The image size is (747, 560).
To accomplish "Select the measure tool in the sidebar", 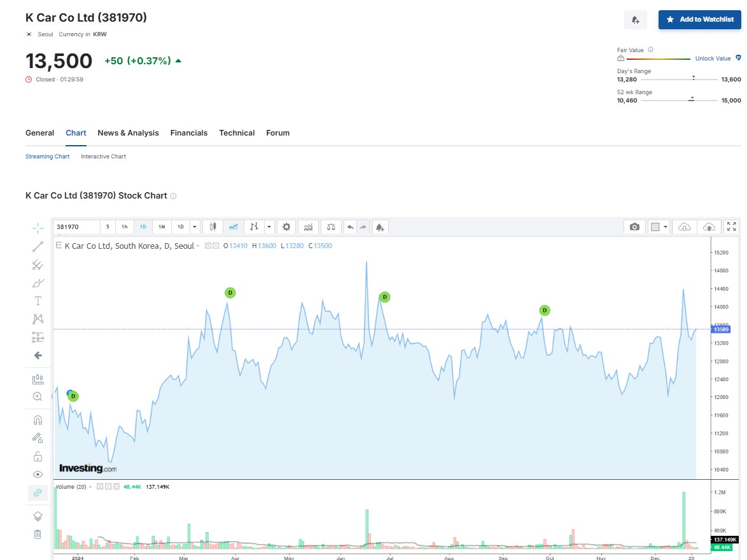I will point(38,379).
